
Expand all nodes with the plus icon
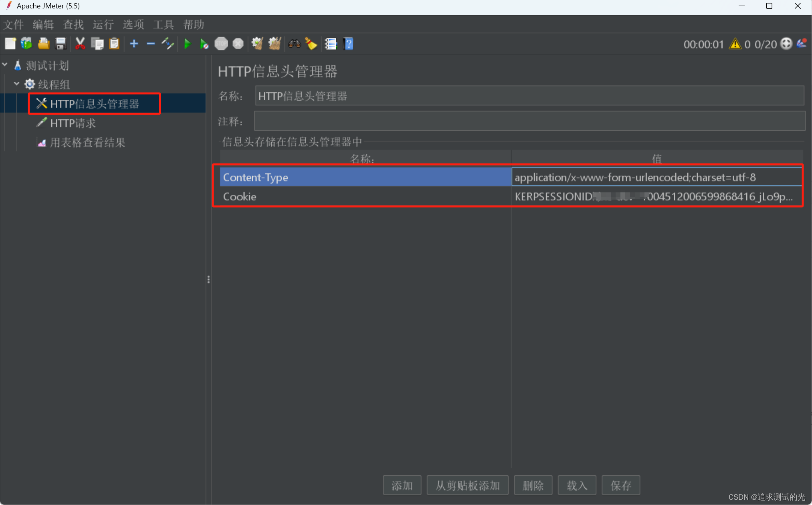tap(134, 44)
